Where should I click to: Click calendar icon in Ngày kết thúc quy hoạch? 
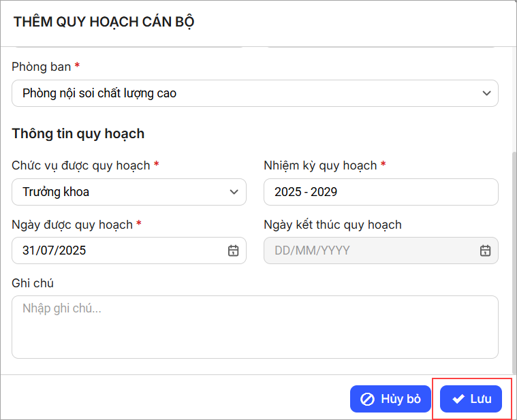[x=485, y=251]
